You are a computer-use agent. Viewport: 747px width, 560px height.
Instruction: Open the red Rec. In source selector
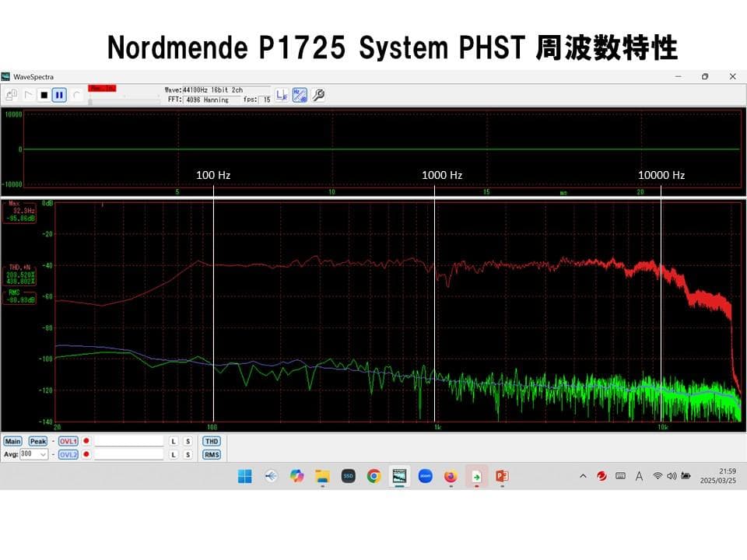(x=102, y=89)
